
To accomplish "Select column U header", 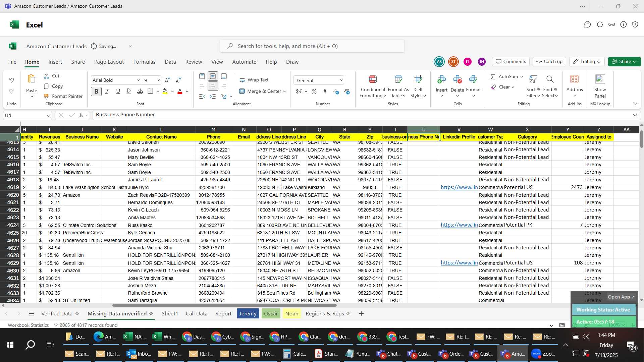I will pyautogui.click(x=424, y=129).
